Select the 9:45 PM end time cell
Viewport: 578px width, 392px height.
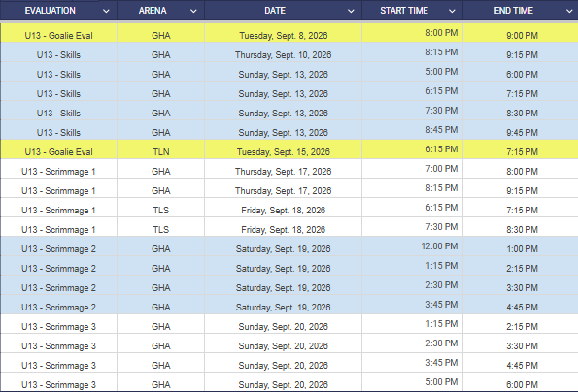tap(521, 130)
